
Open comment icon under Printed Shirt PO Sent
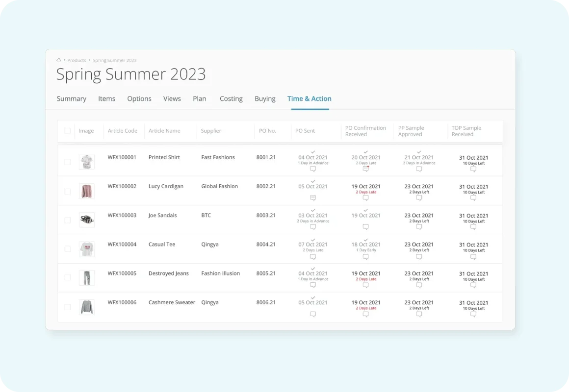[x=313, y=169]
